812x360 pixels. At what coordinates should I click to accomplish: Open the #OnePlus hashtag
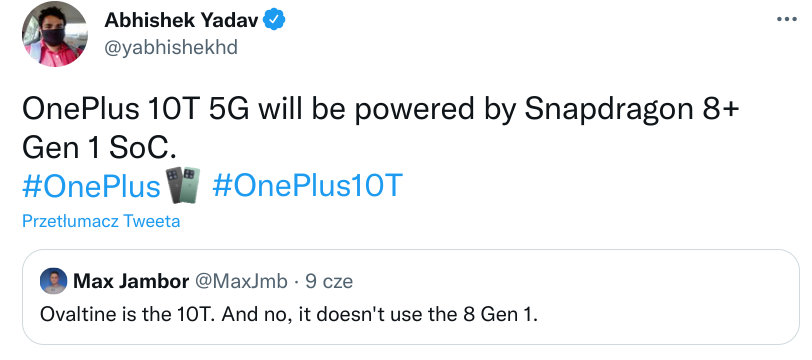(91, 185)
